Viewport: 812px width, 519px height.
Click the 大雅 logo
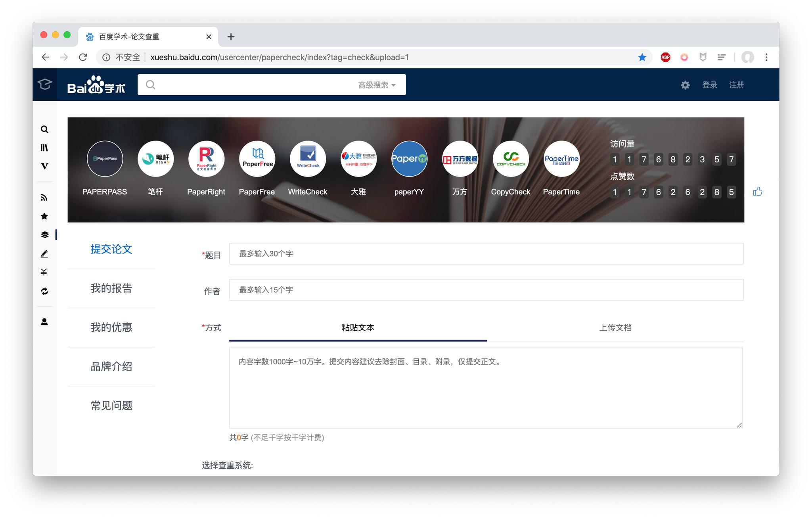pyautogui.click(x=358, y=159)
